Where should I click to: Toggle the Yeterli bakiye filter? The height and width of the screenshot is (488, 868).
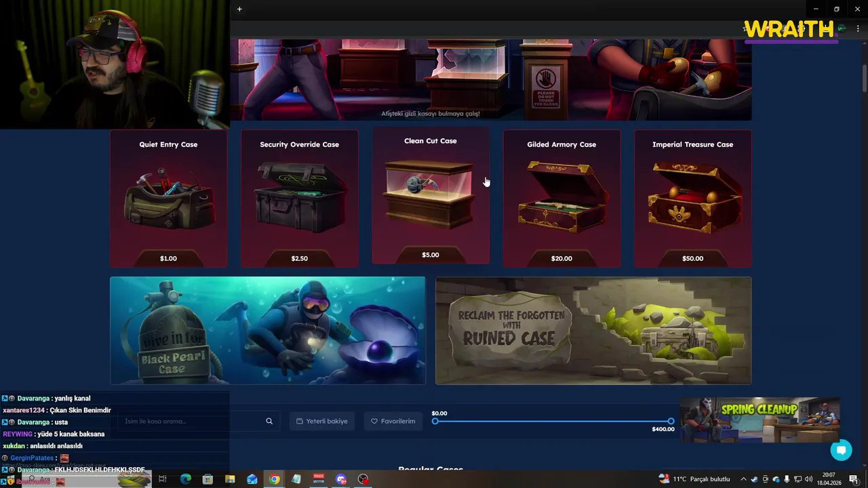pos(322,421)
